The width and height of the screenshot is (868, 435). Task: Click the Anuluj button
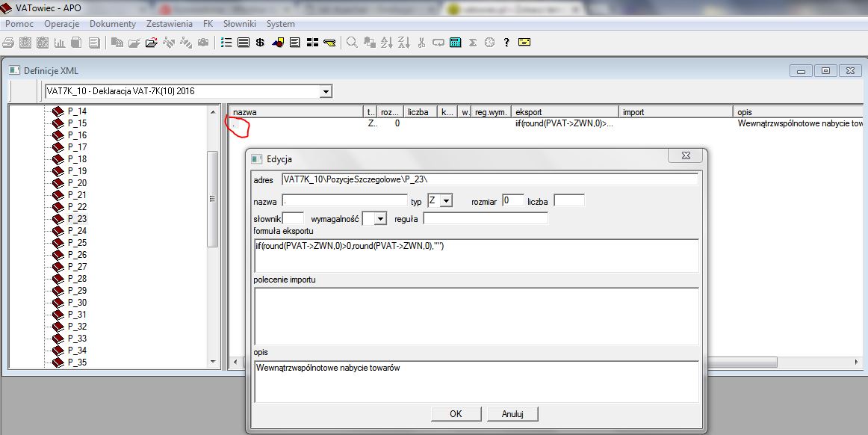(x=512, y=414)
